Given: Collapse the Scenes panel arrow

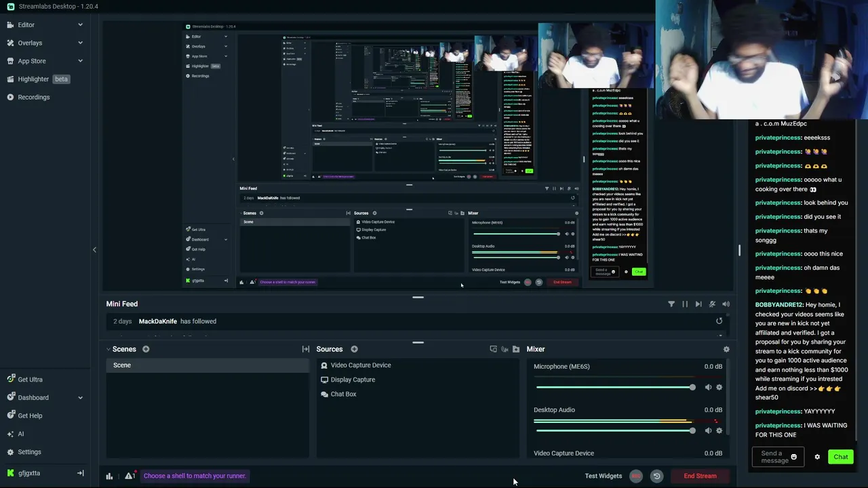Looking at the screenshot, I should point(108,349).
